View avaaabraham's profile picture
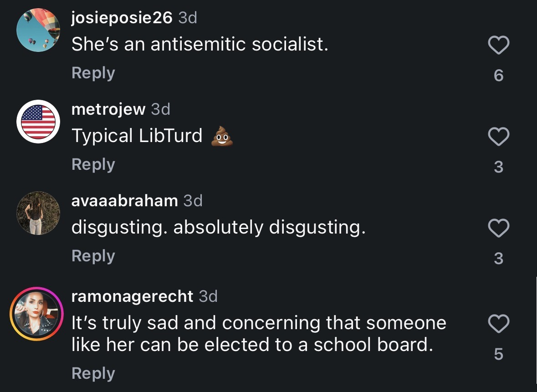 point(38,213)
